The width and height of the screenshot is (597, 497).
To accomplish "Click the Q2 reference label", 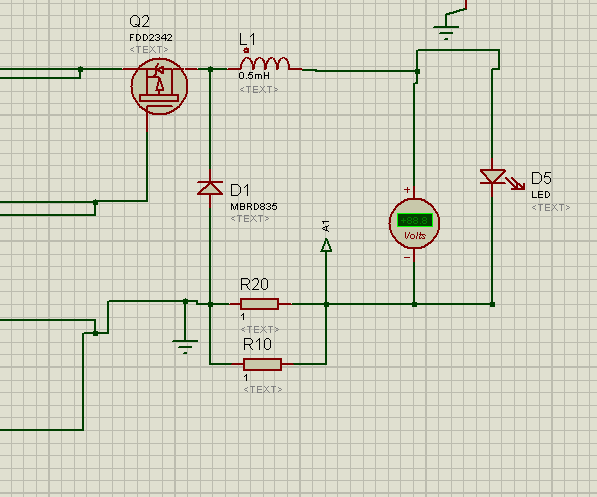I will pos(139,21).
